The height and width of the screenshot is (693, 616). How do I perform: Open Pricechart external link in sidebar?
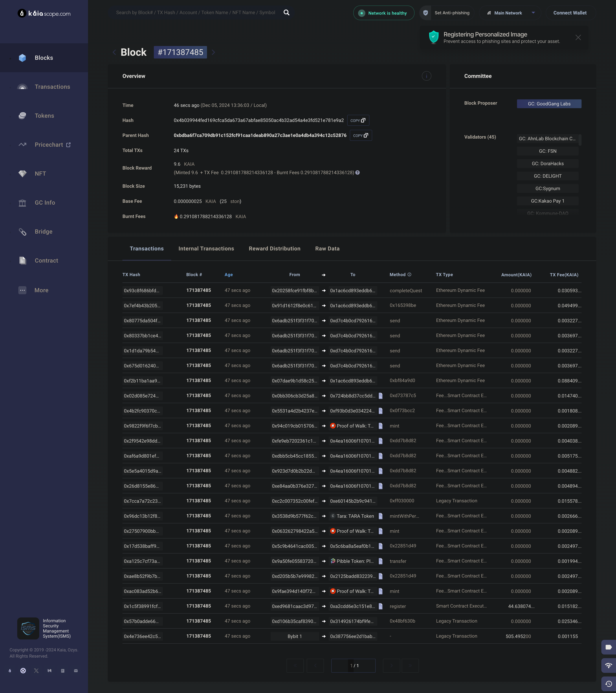coord(44,145)
